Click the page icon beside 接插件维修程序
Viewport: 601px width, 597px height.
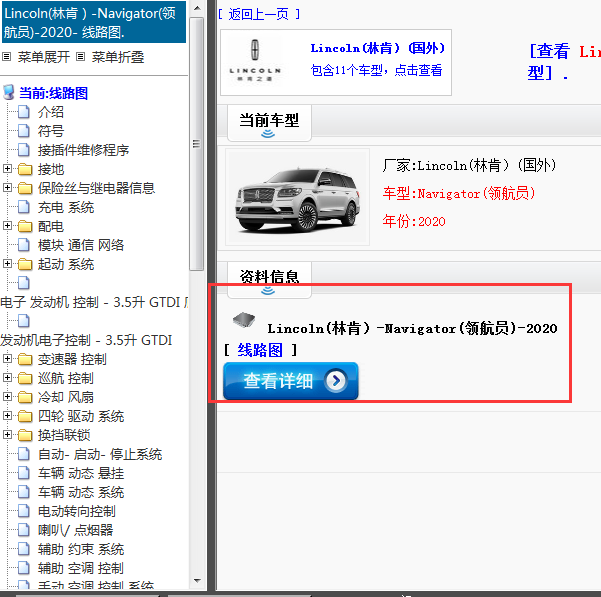click(24, 150)
